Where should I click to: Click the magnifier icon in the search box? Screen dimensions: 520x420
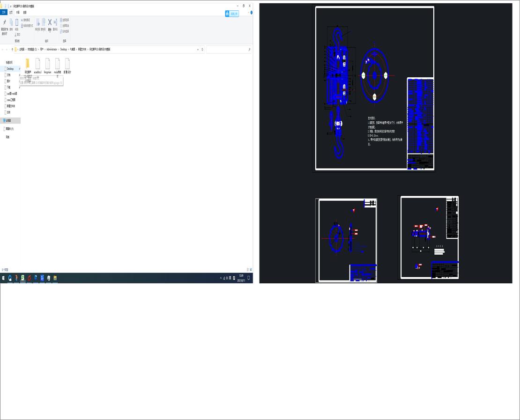tap(249, 49)
